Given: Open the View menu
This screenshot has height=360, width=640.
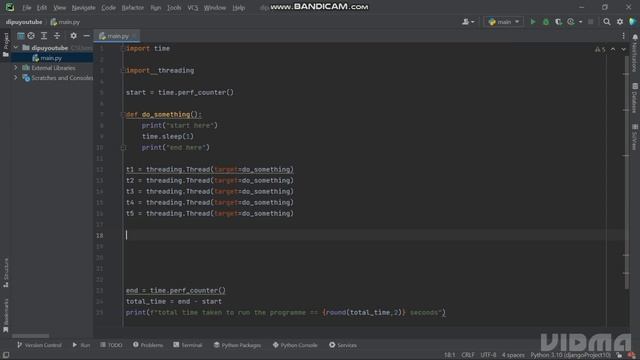Looking at the screenshot, I should pyautogui.click(x=60, y=8).
